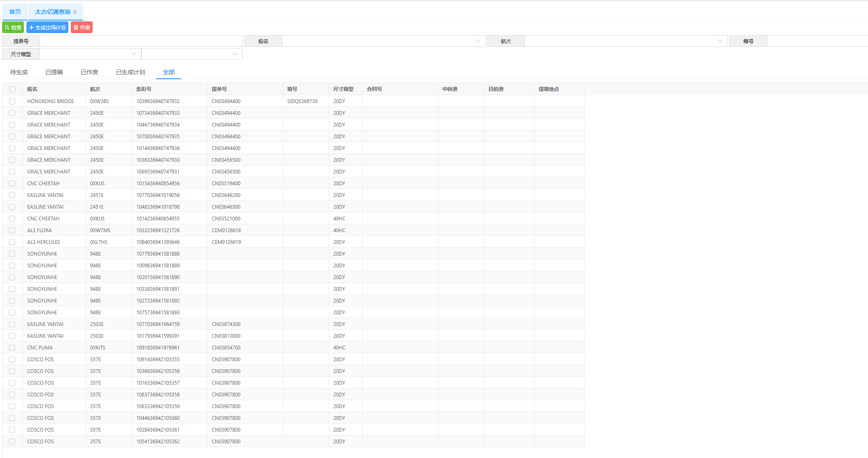Screen dimensions: 868x458
Task: Switch to the 待生成 tab
Action: (19, 72)
